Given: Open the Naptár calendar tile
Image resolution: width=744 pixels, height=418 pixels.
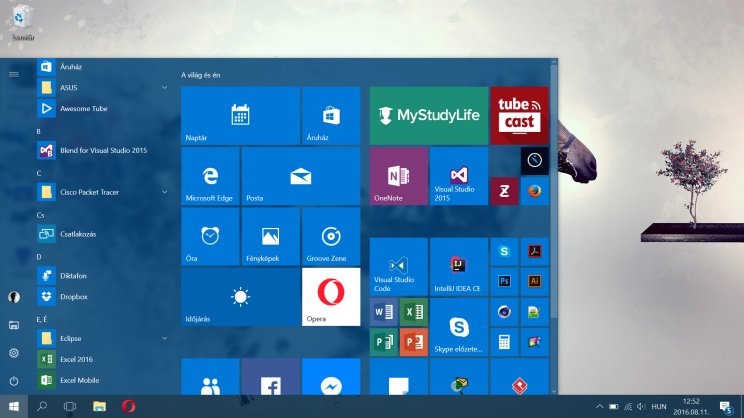Looking at the screenshot, I should [x=240, y=116].
